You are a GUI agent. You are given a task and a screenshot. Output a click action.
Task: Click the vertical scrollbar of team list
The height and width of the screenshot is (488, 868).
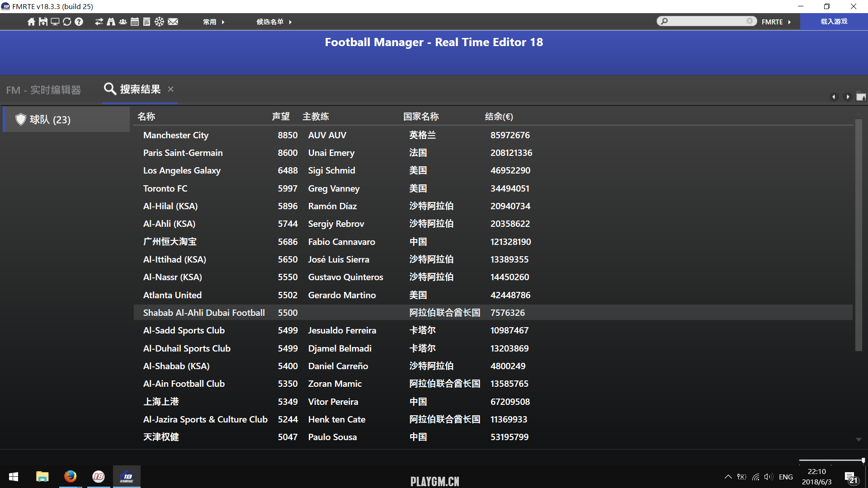859,235
